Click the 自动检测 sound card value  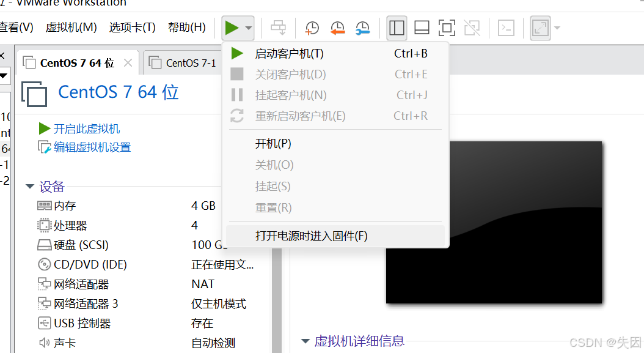[x=213, y=343]
